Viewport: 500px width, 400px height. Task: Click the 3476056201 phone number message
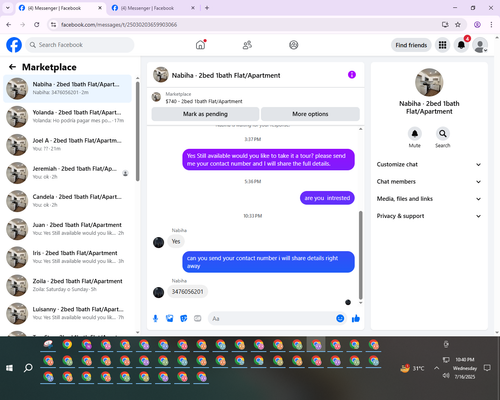coord(187,292)
